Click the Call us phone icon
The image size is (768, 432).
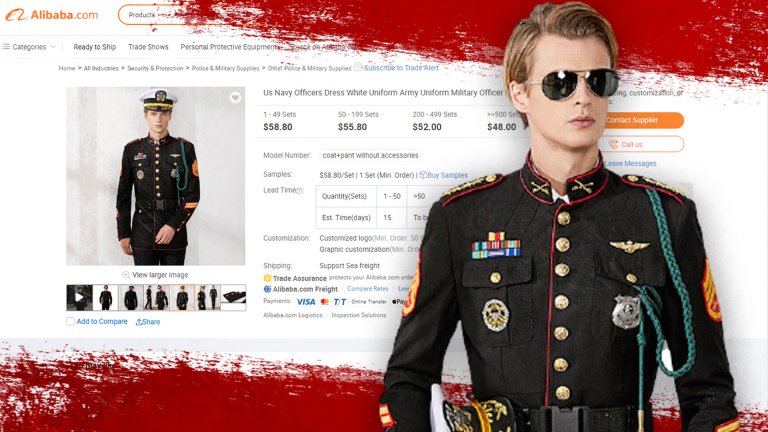click(613, 144)
